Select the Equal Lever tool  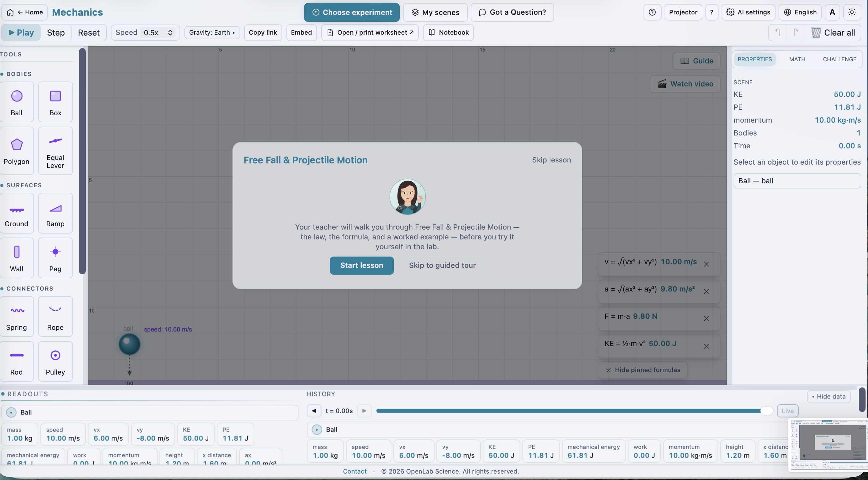(x=55, y=151)
